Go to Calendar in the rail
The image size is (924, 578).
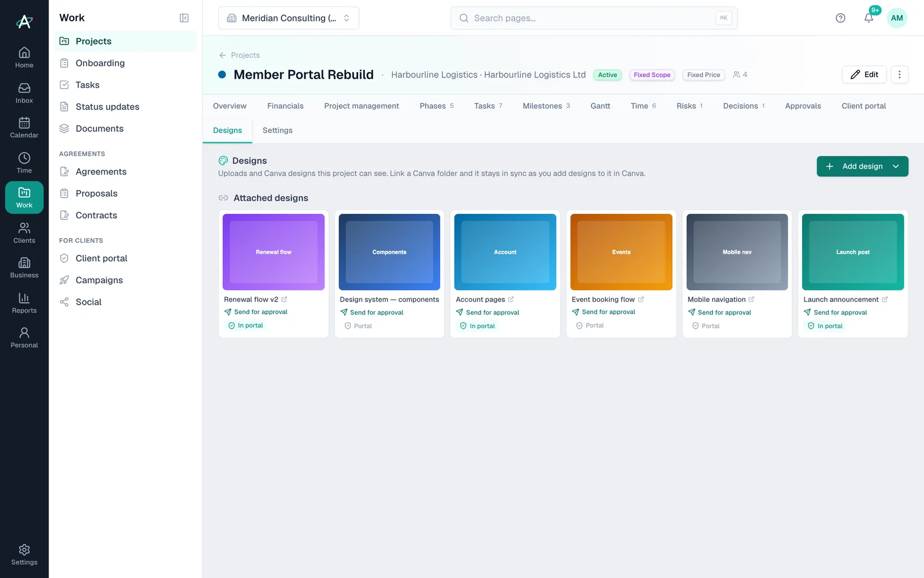click(24, 128)
